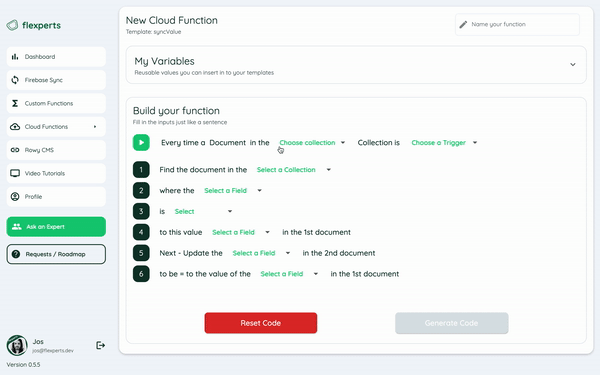Click the step 1 number badge

tap(141, 170)
